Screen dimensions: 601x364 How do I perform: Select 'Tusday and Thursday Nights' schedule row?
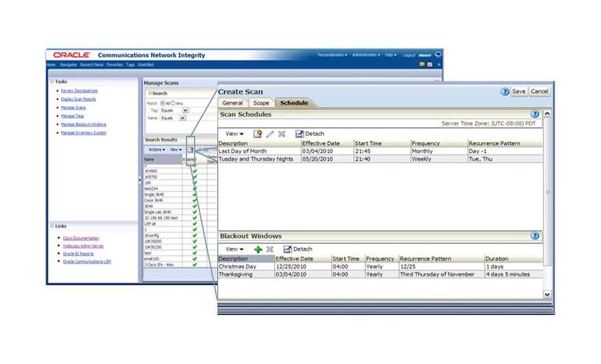click(380, 159)
